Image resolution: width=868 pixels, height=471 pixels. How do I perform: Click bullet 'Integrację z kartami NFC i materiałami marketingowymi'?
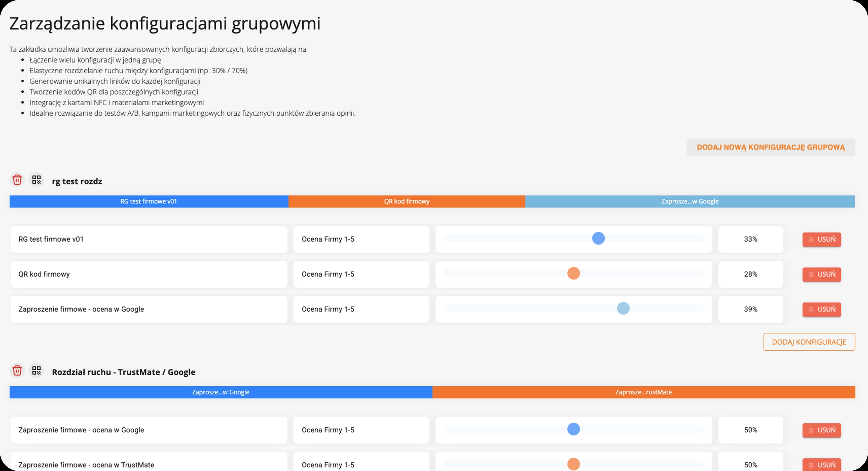[x=117, y=102]
